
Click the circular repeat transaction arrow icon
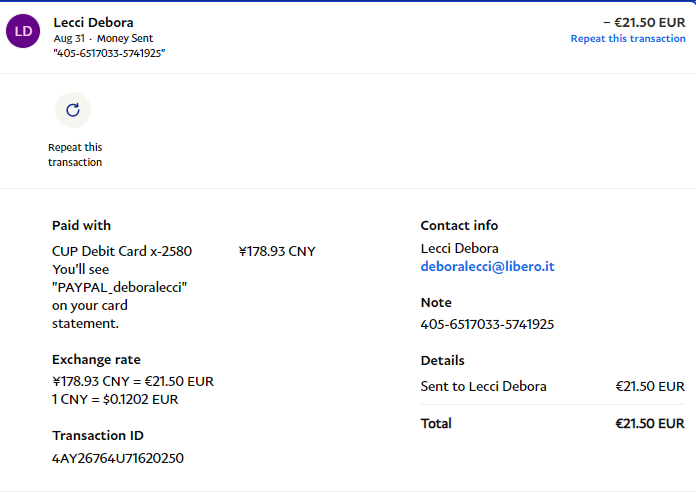tap(73, 110)
